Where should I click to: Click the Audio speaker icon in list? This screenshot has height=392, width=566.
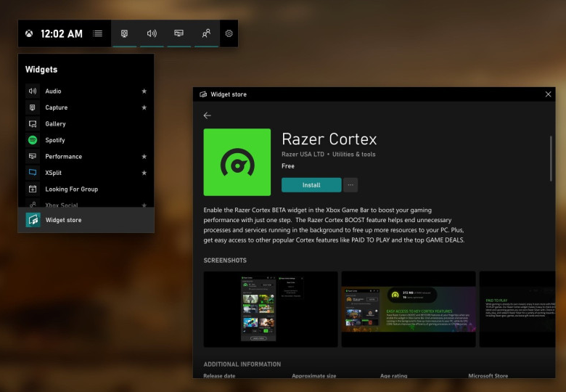(33, 91)
